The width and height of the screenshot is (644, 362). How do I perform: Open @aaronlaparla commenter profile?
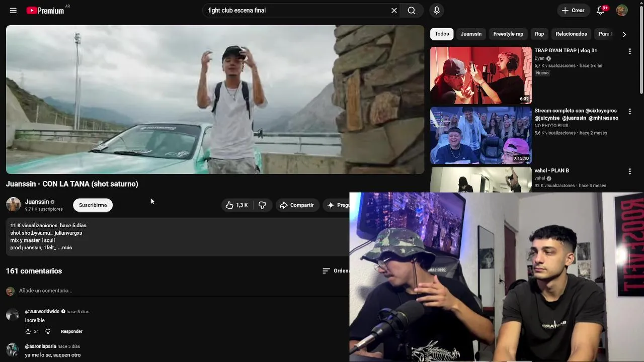[x=41, y=346]
